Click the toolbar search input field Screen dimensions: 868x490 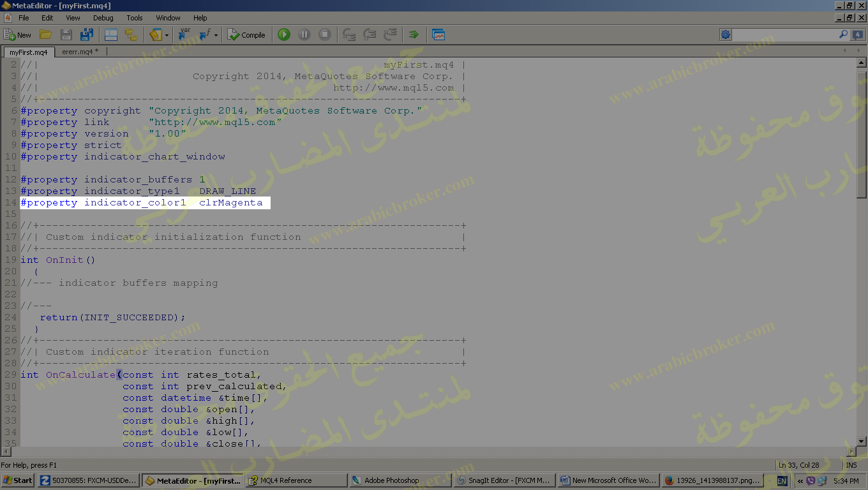(785, 34)
